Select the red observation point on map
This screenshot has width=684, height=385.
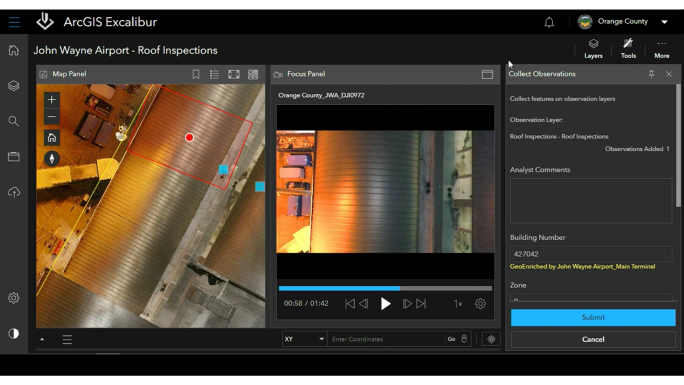(x=189, y=137)
